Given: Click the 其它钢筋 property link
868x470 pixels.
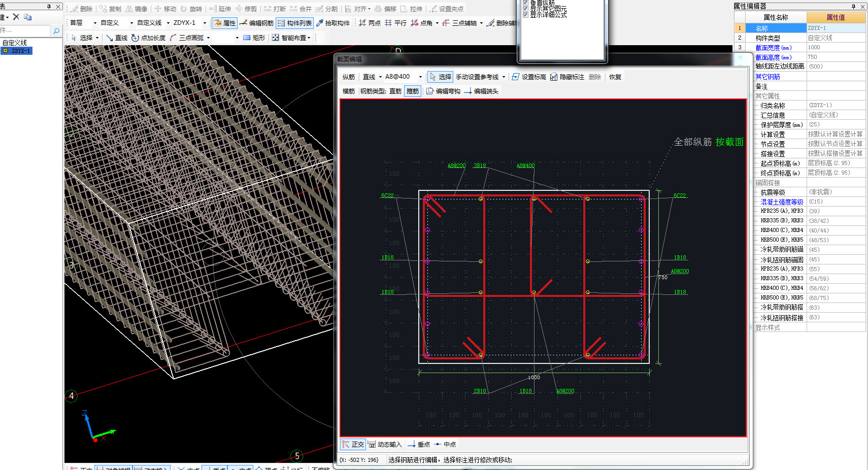Looking at the screenshot, I should (767, 77).
